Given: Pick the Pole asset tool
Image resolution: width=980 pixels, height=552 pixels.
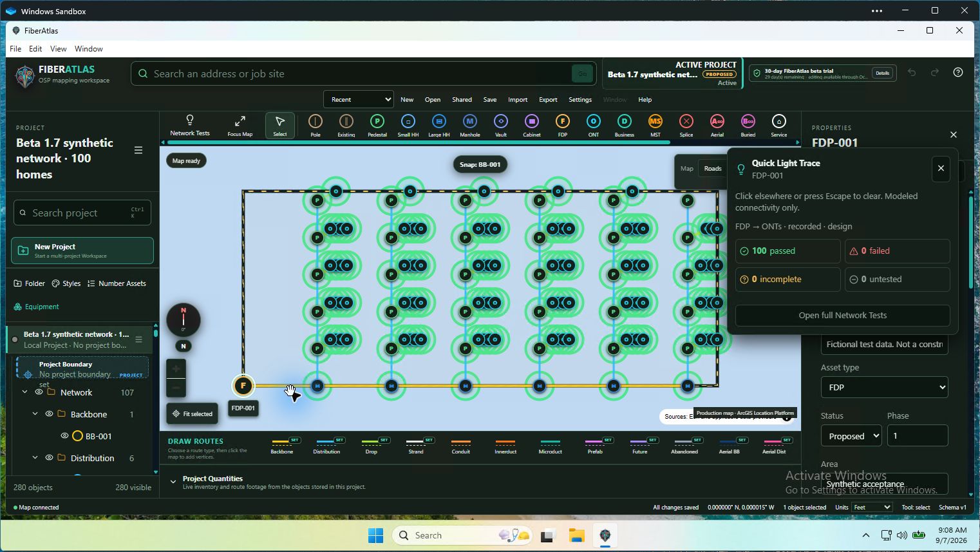Looking at the screenshot, I should coord(316,125).
